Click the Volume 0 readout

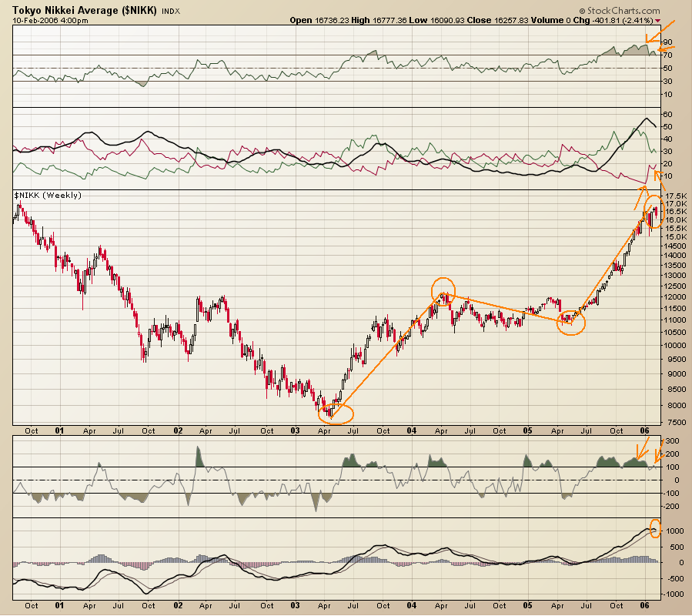[x=551, y=20]
